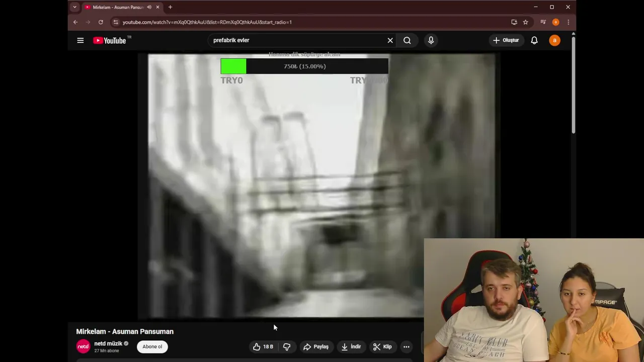Close the Mirkelam browser tab
Screen dimensions: 644x362
coord(157,7)
